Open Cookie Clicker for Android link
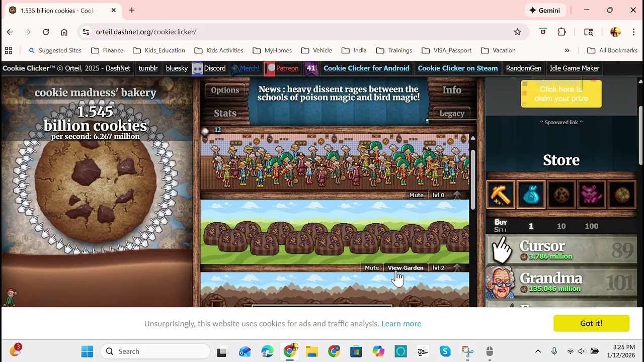 366,68
